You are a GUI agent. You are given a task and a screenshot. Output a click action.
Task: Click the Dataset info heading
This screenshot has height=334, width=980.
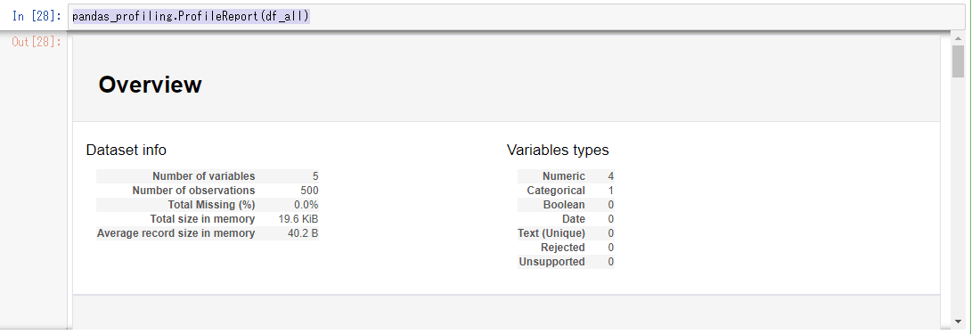pos(127,150)
